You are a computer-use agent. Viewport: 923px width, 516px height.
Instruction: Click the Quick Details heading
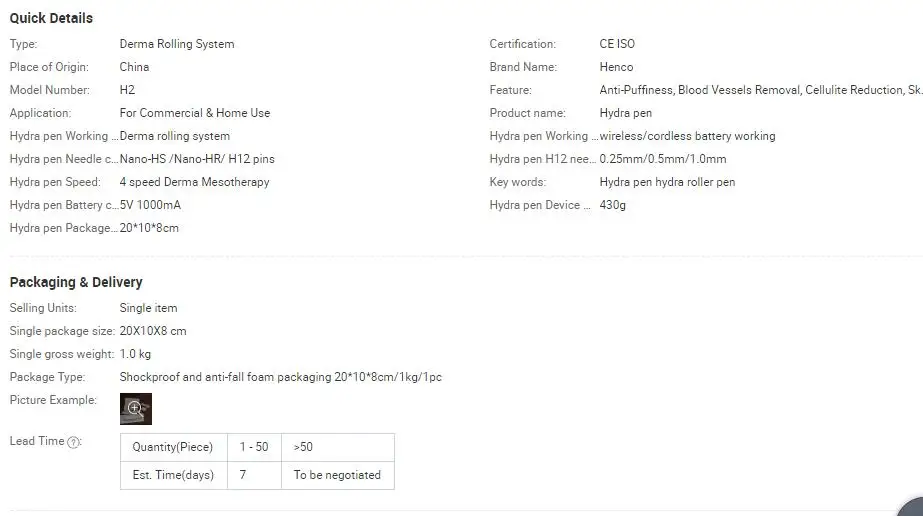coord(51,18)
